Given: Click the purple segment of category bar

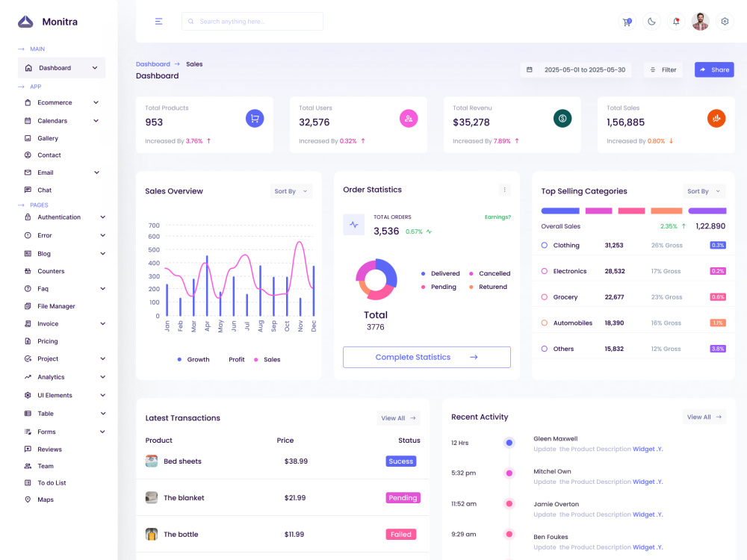Looking at the screenshot, I should tap(707, 211).
